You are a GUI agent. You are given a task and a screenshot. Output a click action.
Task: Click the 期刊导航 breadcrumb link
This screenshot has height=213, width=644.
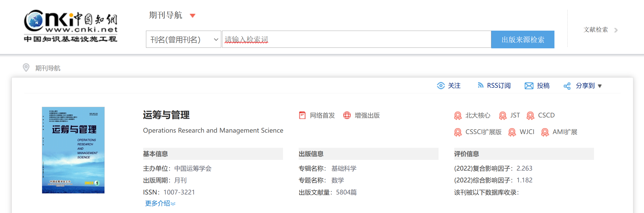[48, 68]
